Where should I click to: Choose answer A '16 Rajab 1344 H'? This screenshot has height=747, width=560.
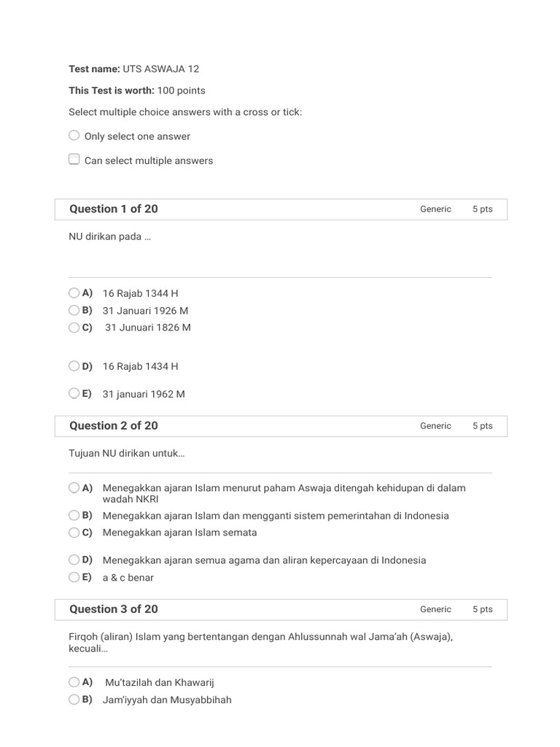click(x=74, y=293)
